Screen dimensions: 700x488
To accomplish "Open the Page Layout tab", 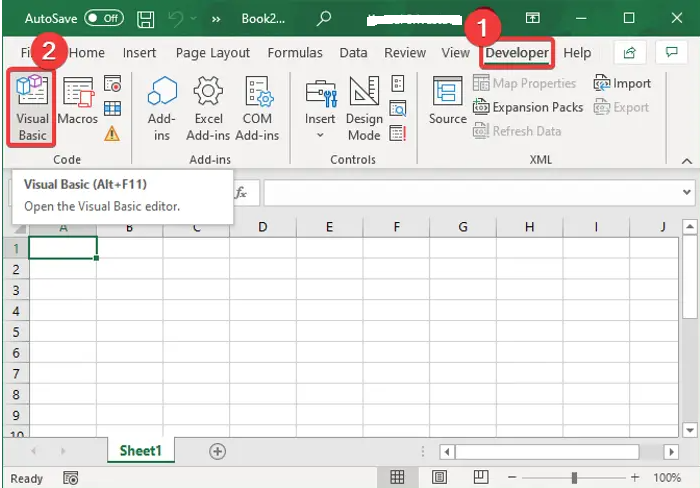I will tap(212, 53).
